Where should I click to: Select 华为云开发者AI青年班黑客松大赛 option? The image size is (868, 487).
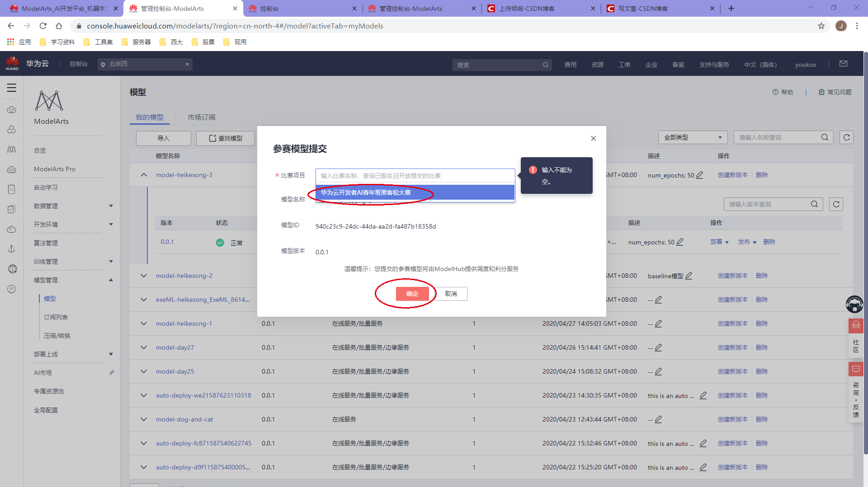click(x=415, y=192)
